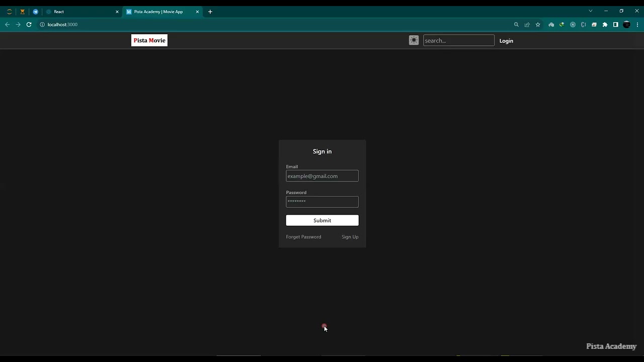
Task: Focus the Password input field
Action: click(322, 202)
